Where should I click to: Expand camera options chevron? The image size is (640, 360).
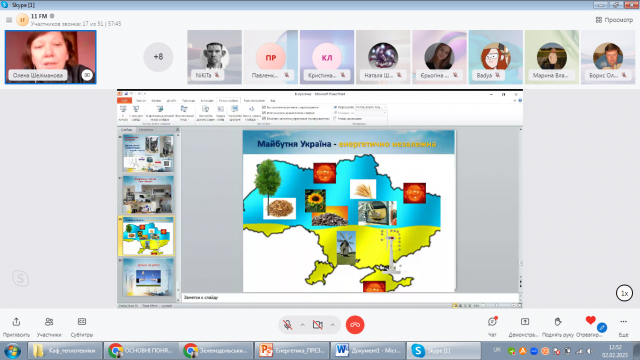(x=333, y=325)
